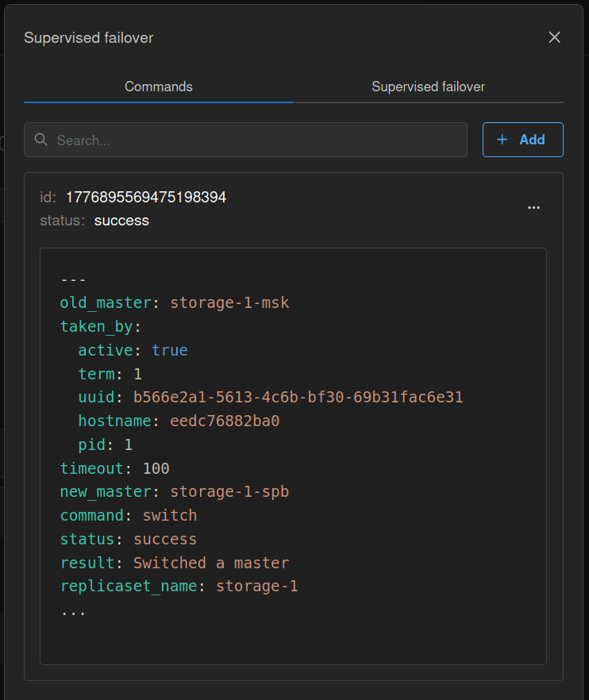Click the new_master storage-1-spb line
The height and width of the screenshot is (700, 589).
pyautogui.click(x=175, y=491)
